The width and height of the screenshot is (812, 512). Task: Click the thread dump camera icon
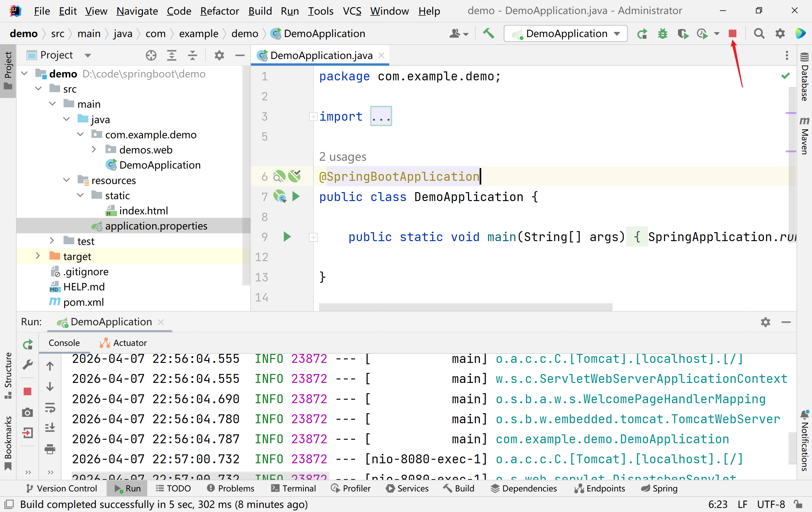pos(28,413)
